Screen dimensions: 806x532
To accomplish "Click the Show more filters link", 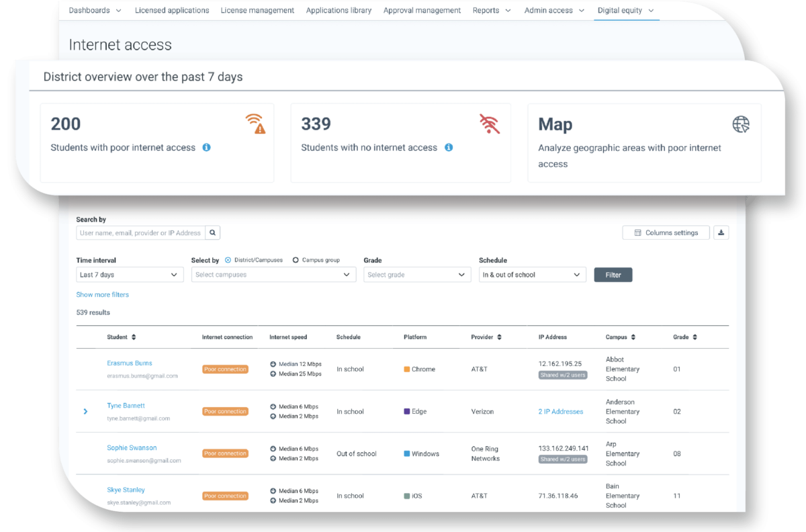I will coord(102,294).
